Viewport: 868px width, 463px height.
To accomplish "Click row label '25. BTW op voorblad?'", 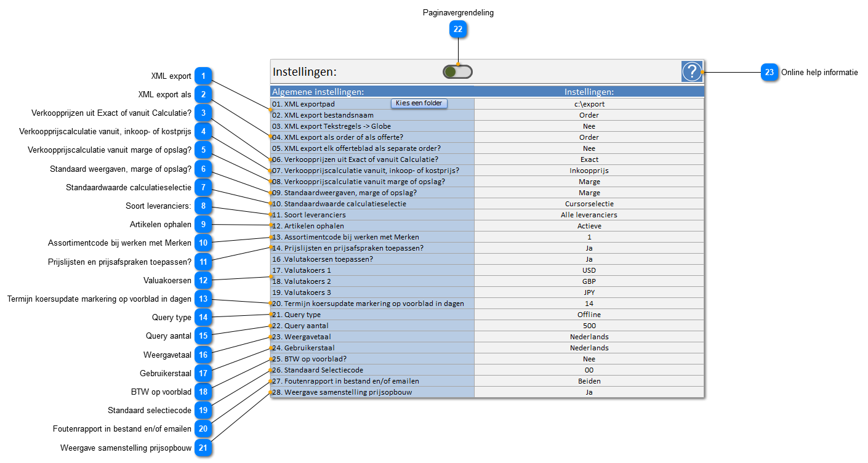I will 309,359.
